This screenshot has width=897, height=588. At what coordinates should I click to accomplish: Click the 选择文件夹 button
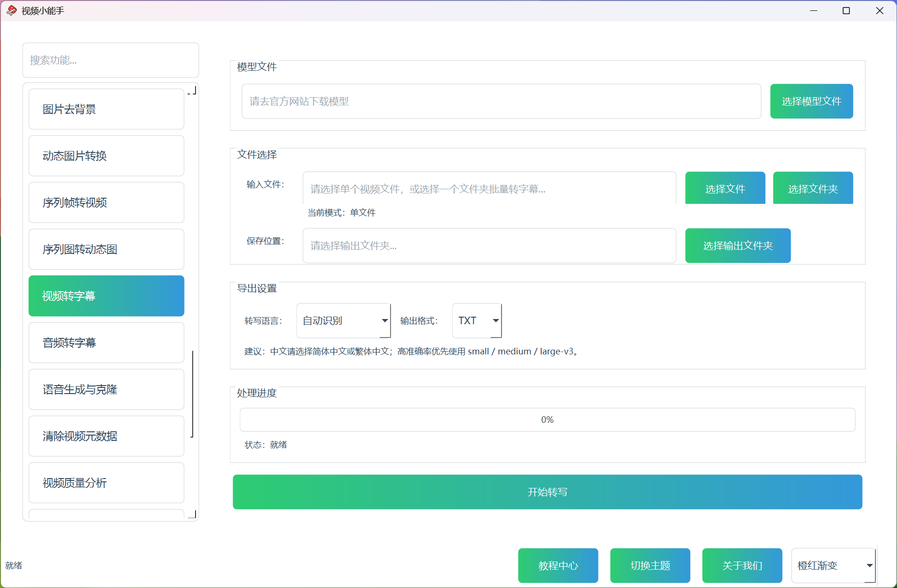tap(813, 188)
